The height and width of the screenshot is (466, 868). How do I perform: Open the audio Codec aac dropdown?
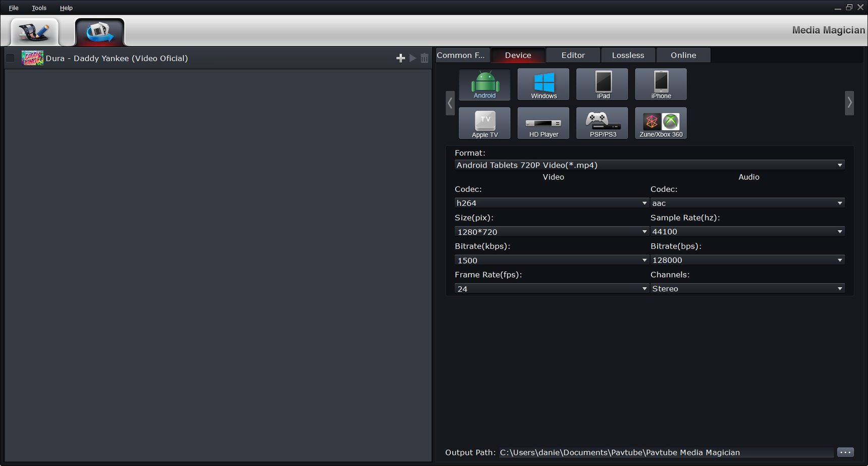(747, 203)
